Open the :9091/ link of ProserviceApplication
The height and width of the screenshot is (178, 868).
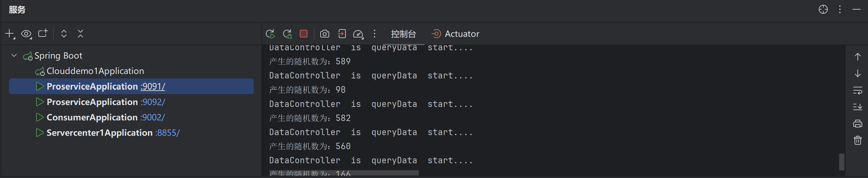[153, 86]
